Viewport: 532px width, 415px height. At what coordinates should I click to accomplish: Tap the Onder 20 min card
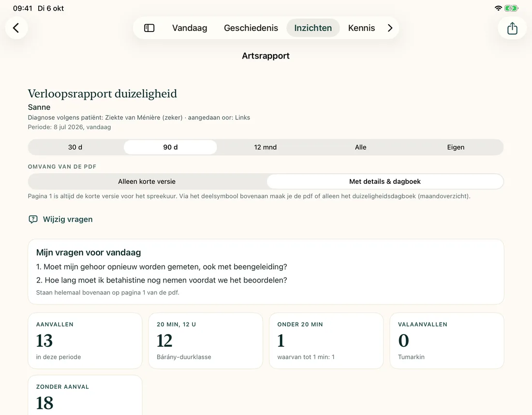(326, 341)
